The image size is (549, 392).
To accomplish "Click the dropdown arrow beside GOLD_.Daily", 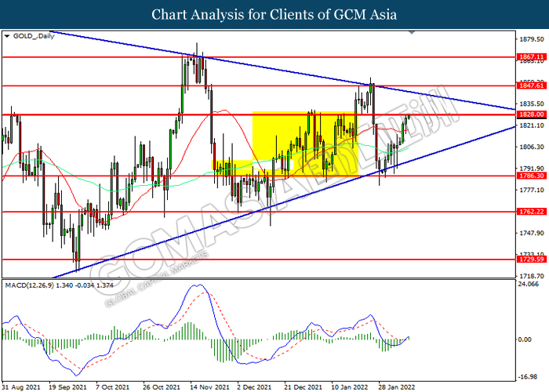I will click(x=7, y=36).
